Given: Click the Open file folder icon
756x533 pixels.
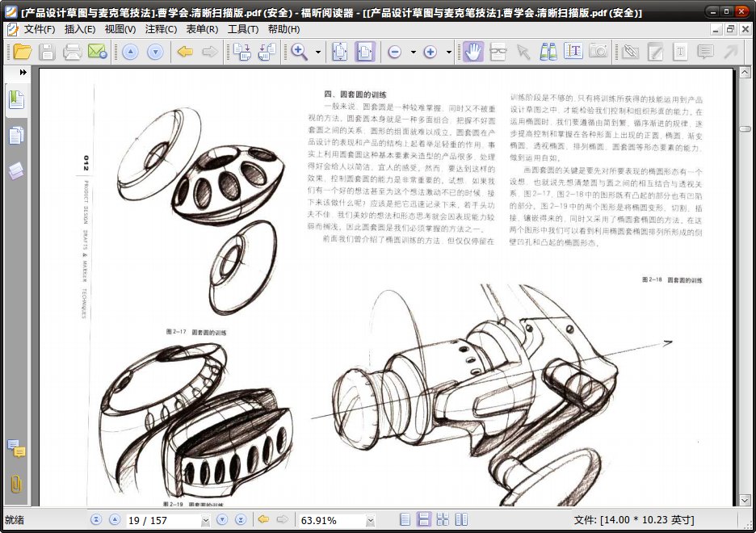Looking at the screenshot, I should (x=22, y=51).
